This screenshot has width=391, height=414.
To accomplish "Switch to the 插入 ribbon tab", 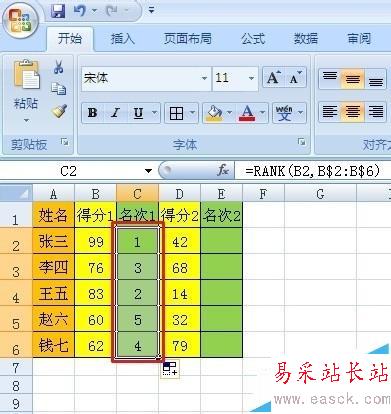I will 123,39.
